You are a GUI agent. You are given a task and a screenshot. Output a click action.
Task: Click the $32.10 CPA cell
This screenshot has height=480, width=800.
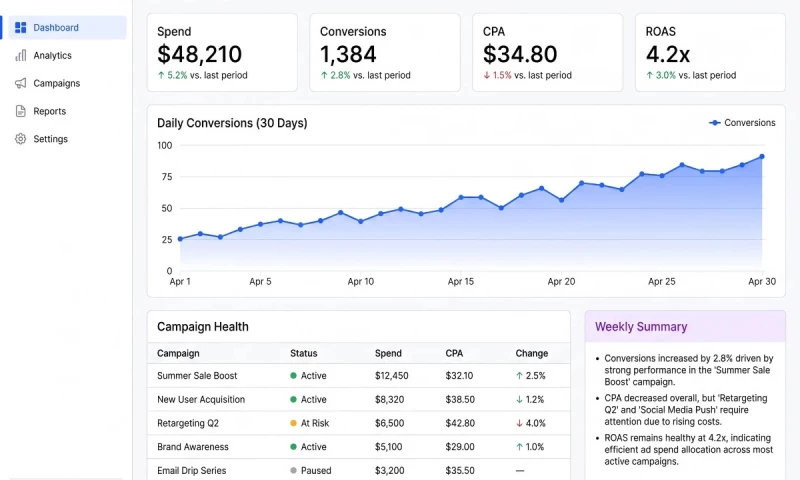459,376
